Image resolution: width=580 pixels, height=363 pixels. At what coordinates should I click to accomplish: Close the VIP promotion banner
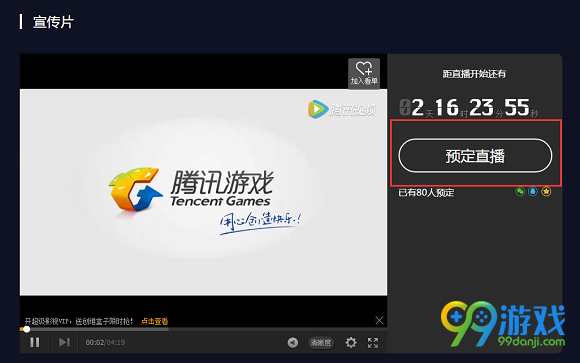click(x=379, y=320)
